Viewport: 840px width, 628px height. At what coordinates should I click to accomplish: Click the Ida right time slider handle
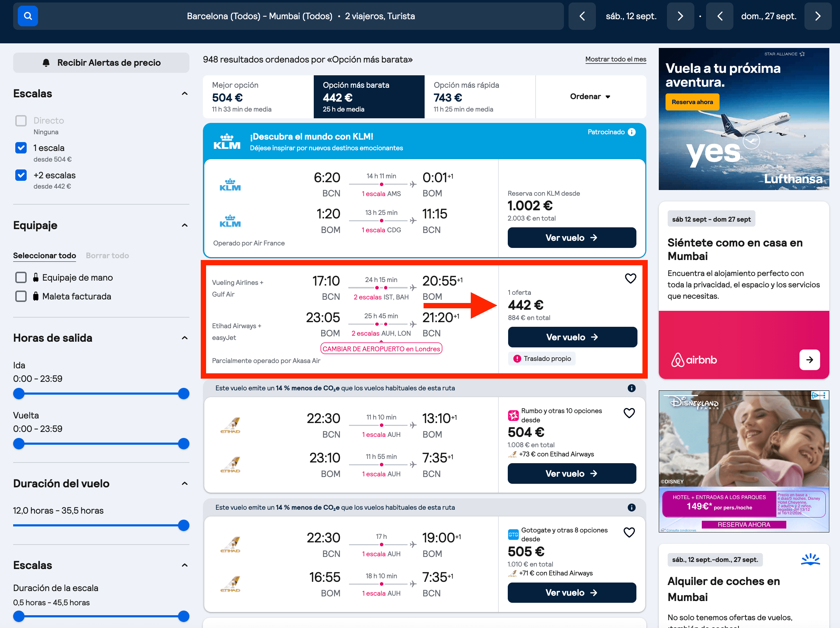(183, 394)
